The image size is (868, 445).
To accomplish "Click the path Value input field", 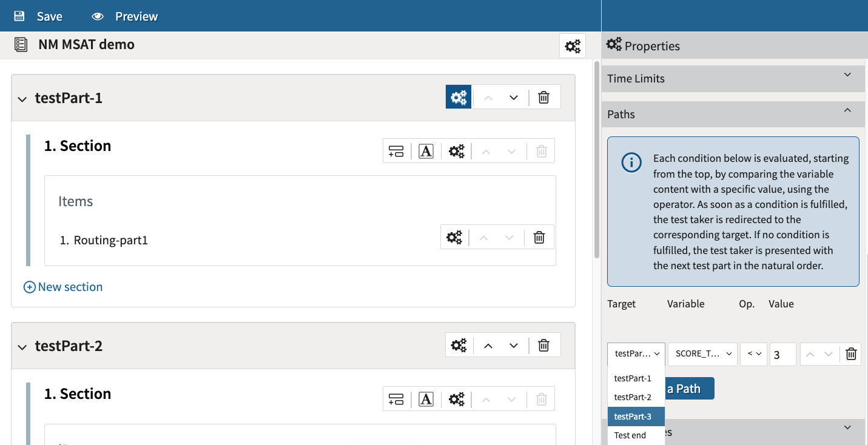I will [782, 355].
